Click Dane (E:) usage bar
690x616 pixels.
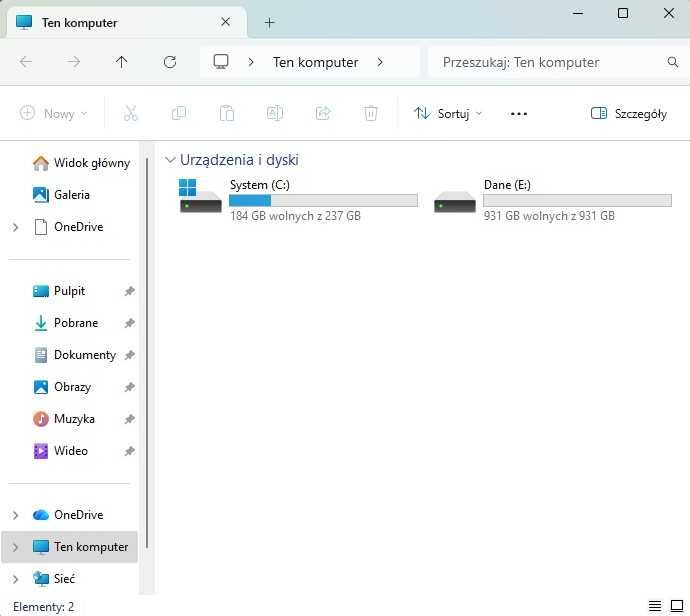point(577,201)
